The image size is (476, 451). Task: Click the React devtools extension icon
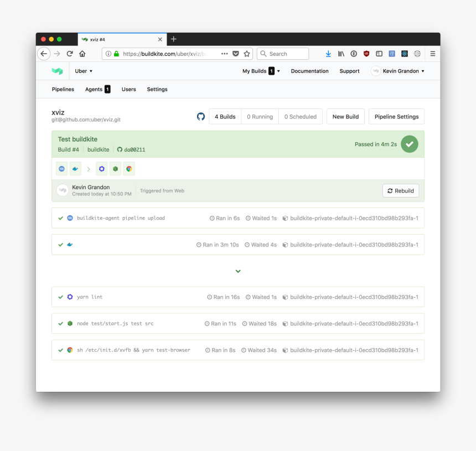tap(405, 54)
